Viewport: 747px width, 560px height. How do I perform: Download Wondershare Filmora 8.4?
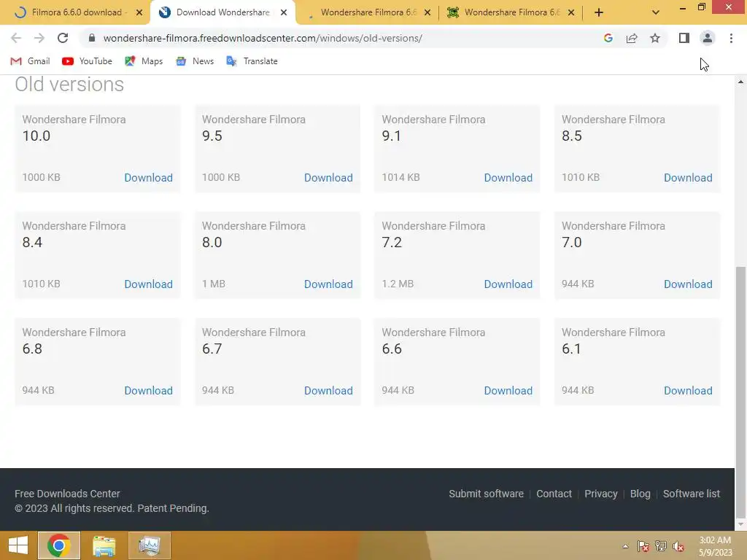pyautogui.click(x=148, y=284)
